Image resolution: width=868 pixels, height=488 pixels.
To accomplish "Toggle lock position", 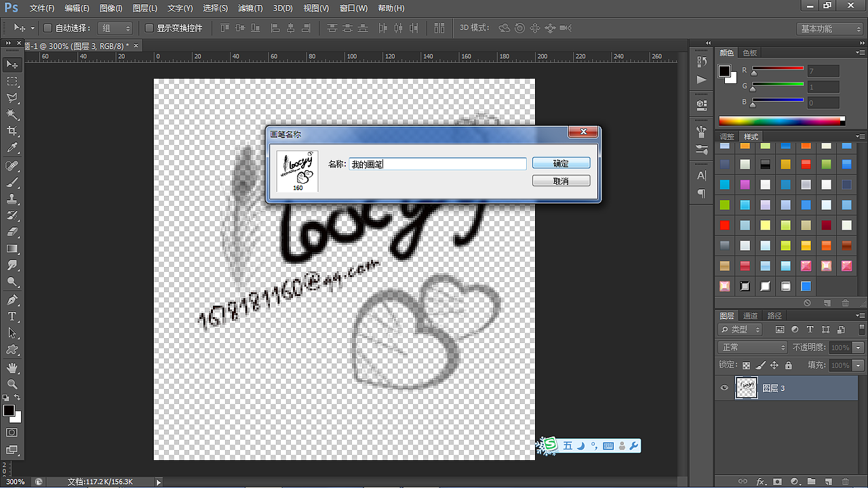I will [x=774, y=365].
